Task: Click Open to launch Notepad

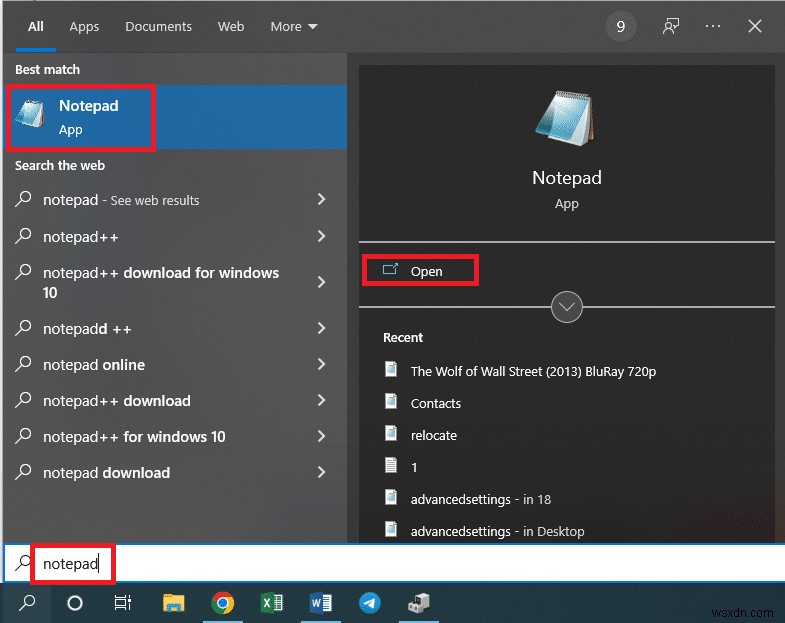Action: 421,271
